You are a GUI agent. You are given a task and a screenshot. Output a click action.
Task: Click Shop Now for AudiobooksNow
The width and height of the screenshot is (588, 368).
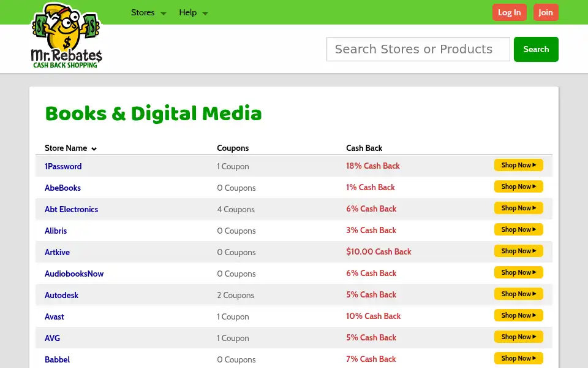click(519, 272)
